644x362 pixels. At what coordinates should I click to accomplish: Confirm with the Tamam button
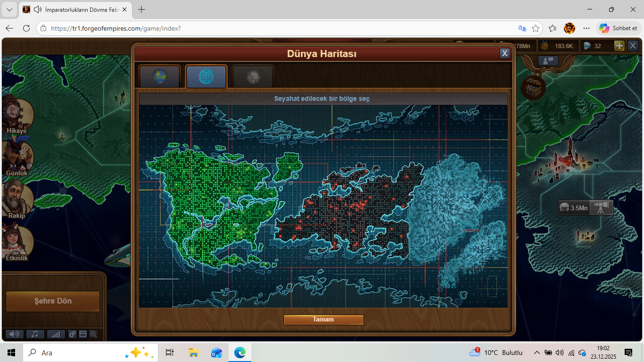(323, 320)
